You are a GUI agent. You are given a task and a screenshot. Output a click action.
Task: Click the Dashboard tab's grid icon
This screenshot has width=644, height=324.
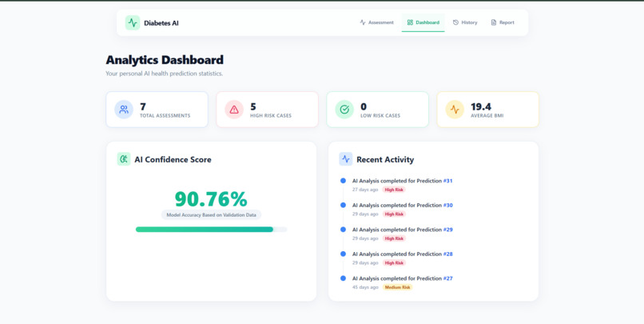click(410, 22)
